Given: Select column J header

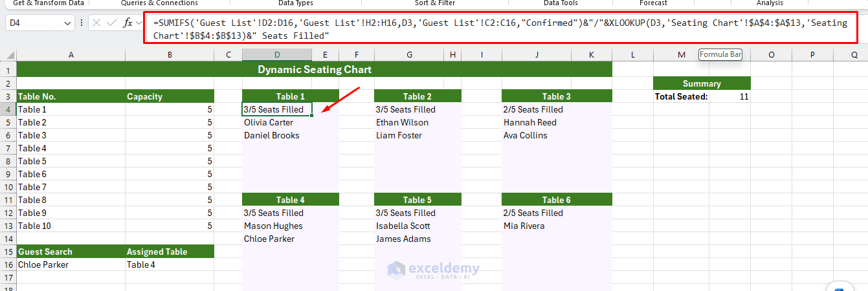Looking at the screenshot, I should coord(537,56).
